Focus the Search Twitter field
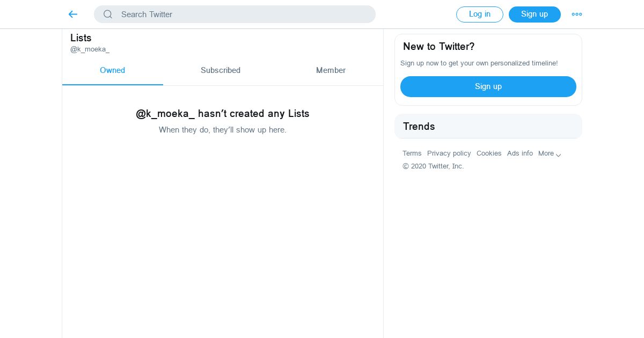 coord(235,14)
